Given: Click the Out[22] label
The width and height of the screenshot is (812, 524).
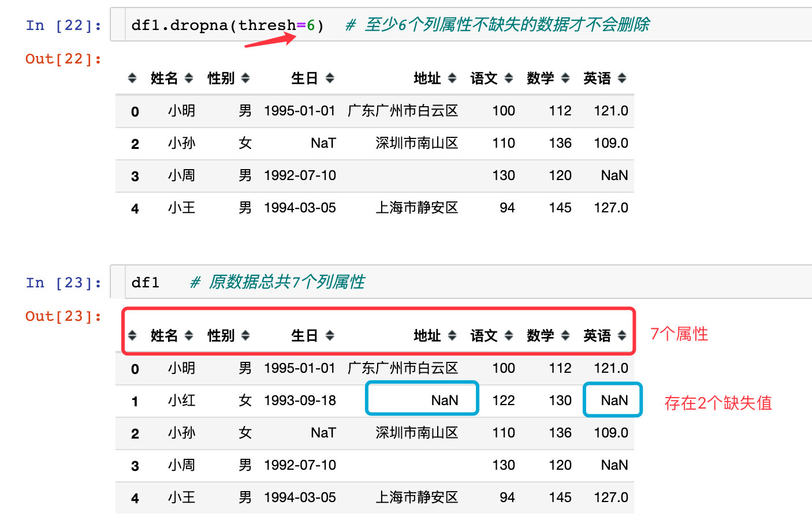Looking at the screenshot, I should (x=62, y=58).
